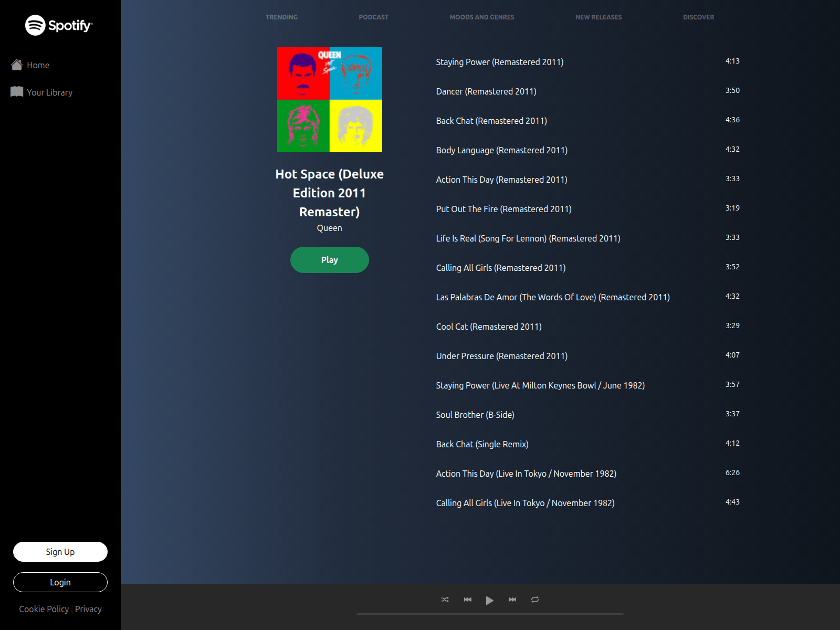Open the Moods and Genres tab
The width and height of the screenshot is (840, 630).
(x=482, y=17)
